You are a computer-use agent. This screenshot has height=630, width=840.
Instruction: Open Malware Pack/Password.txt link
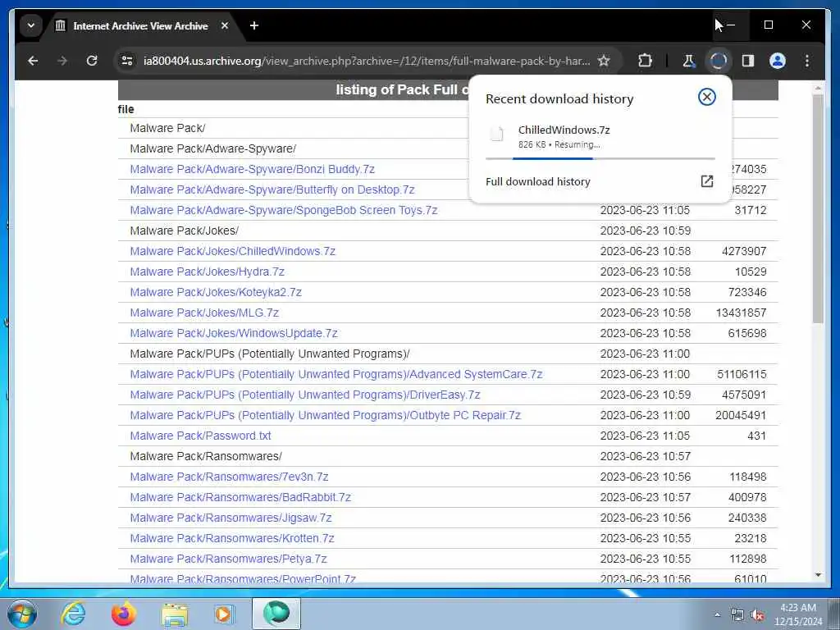pos(200,436)
